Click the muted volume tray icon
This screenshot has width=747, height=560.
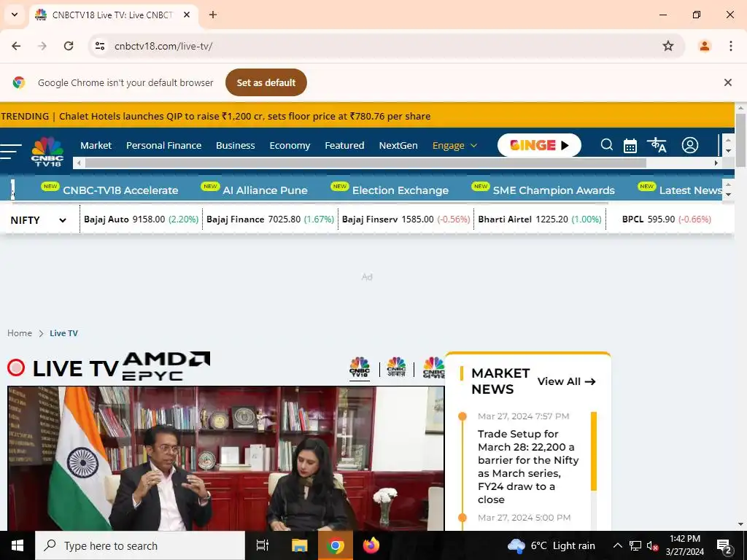(652, 545)
